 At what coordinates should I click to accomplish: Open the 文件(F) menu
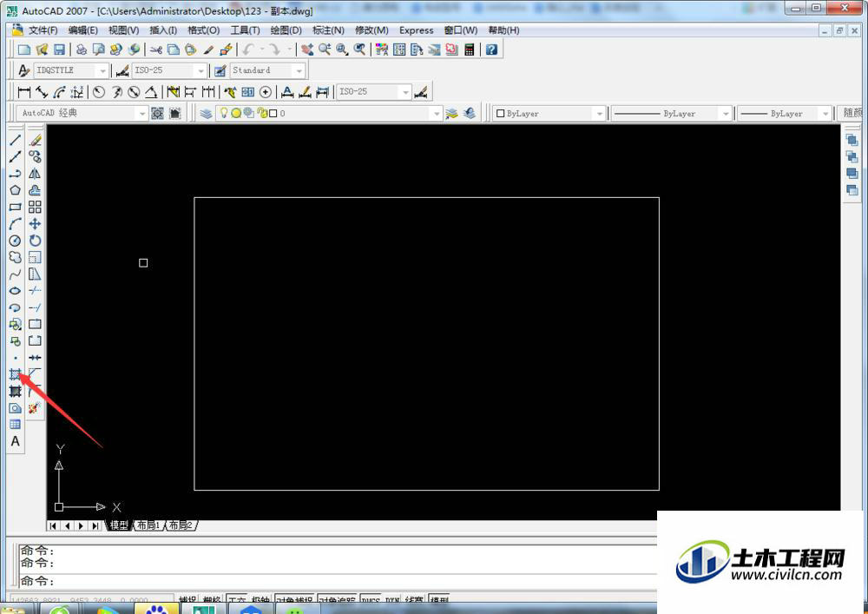point(43,30)
